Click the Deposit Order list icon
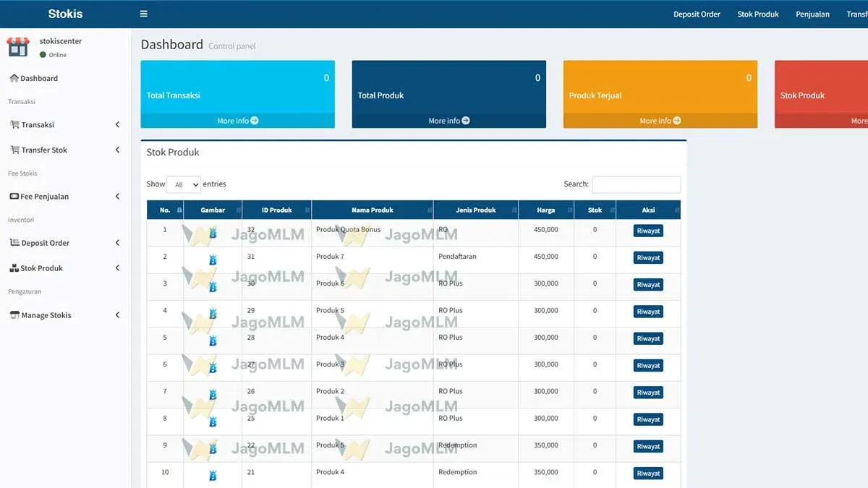This screenshot has width=868, height=488. pos(16,242)
